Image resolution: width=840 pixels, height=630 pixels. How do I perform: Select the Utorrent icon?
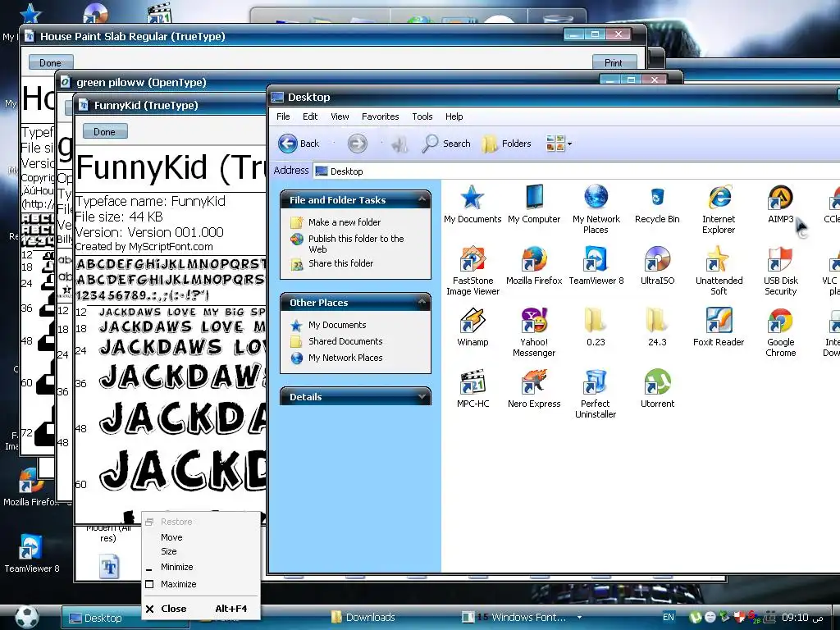(657, 389)
